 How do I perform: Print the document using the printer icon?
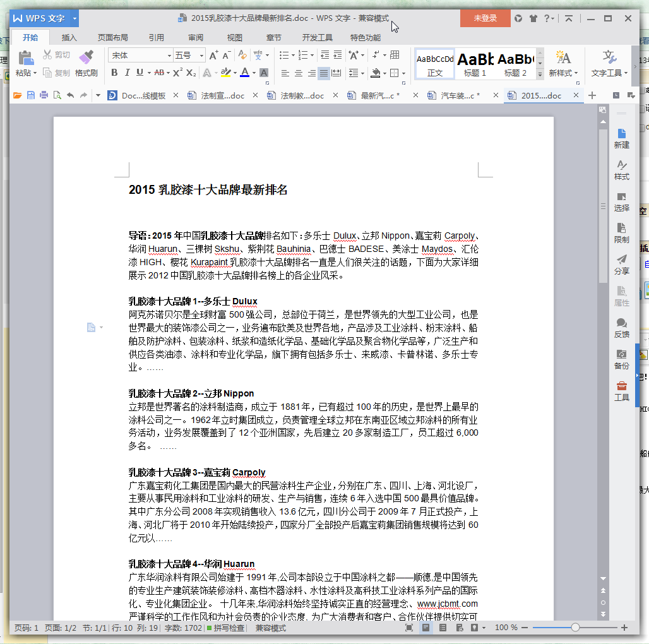click(x=44, y=95)
